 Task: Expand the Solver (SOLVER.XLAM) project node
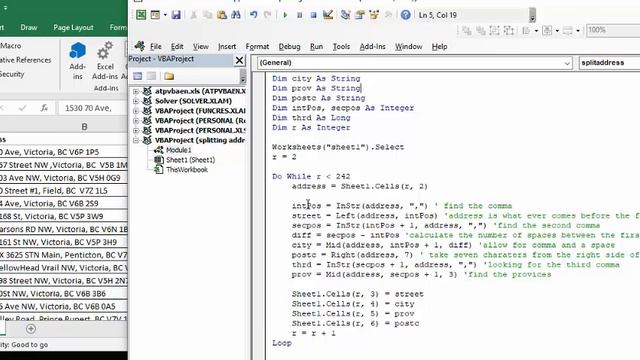point(136,101)
